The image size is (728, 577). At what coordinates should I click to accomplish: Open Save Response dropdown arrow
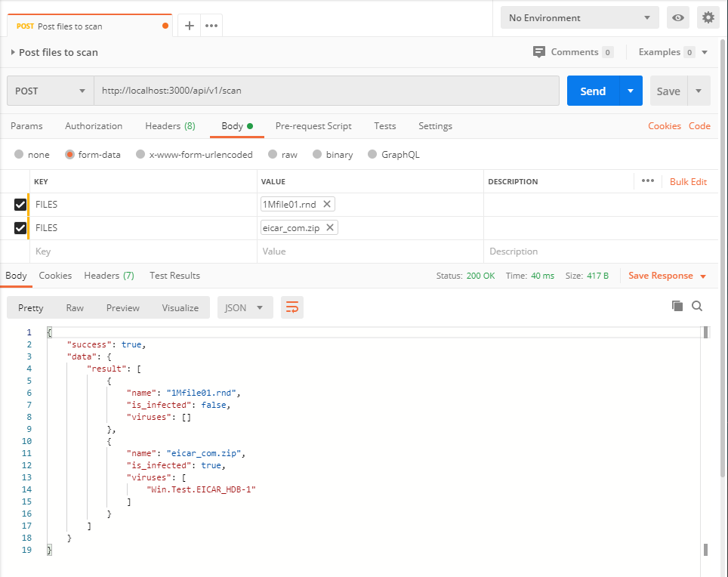(703, 276)
